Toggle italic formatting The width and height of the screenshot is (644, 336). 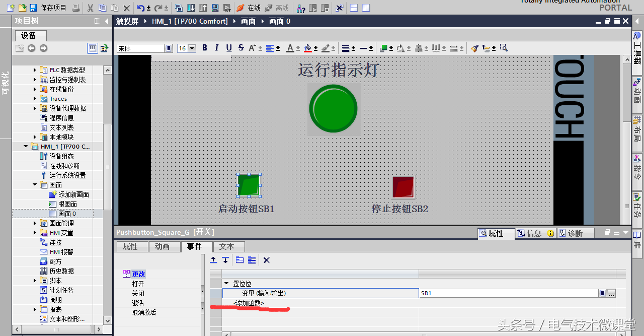click(x=217, y=48)
